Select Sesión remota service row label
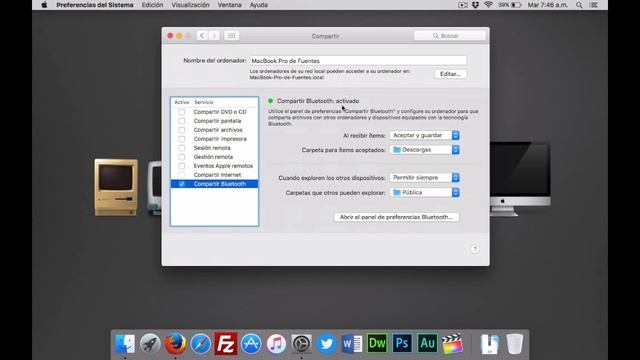The image size is (640, 360). pyautogui.click(x=212, y=148)
